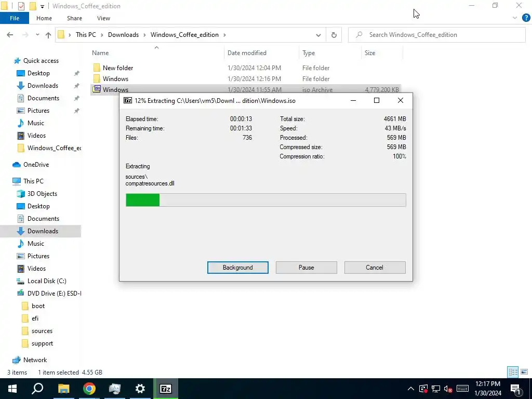Select the Windows File folder row
The width and height of the screenshot is (532, 399).
pyautogui.click(x=246, y=79)
